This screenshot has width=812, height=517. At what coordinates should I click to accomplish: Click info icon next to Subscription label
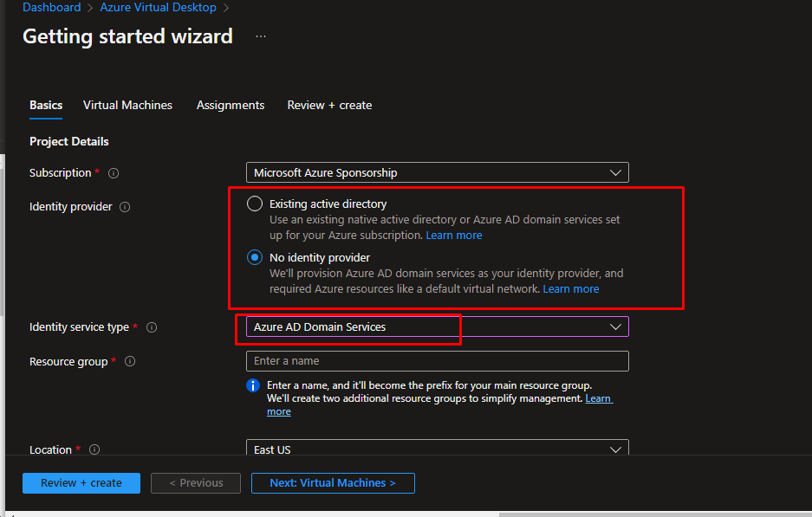coord(114,173)
